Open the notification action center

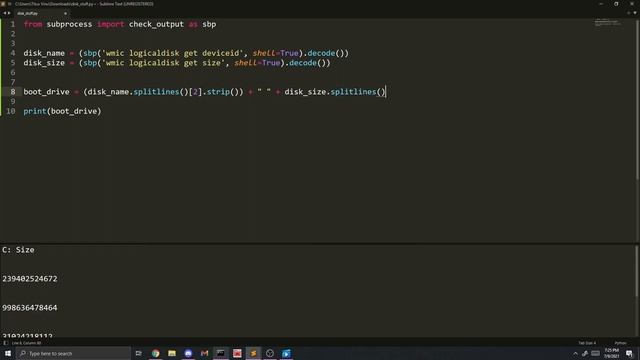click(629, 353)
